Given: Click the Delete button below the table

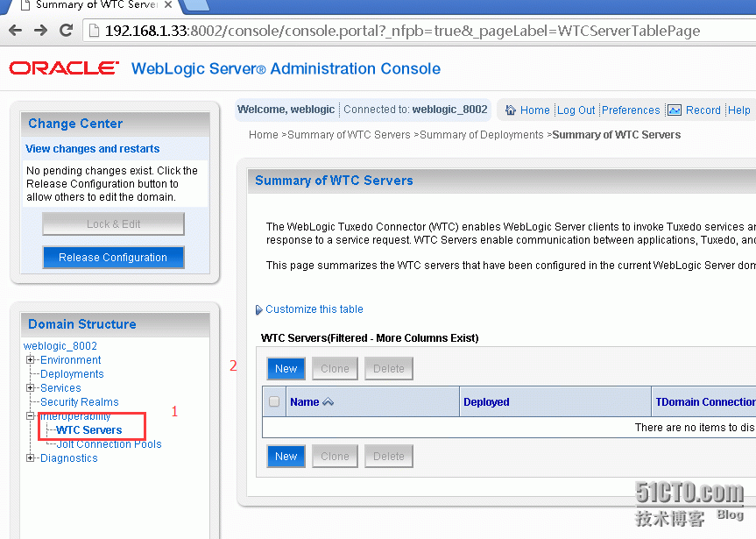Looking at the screenshot, I should tap(389, 457).
